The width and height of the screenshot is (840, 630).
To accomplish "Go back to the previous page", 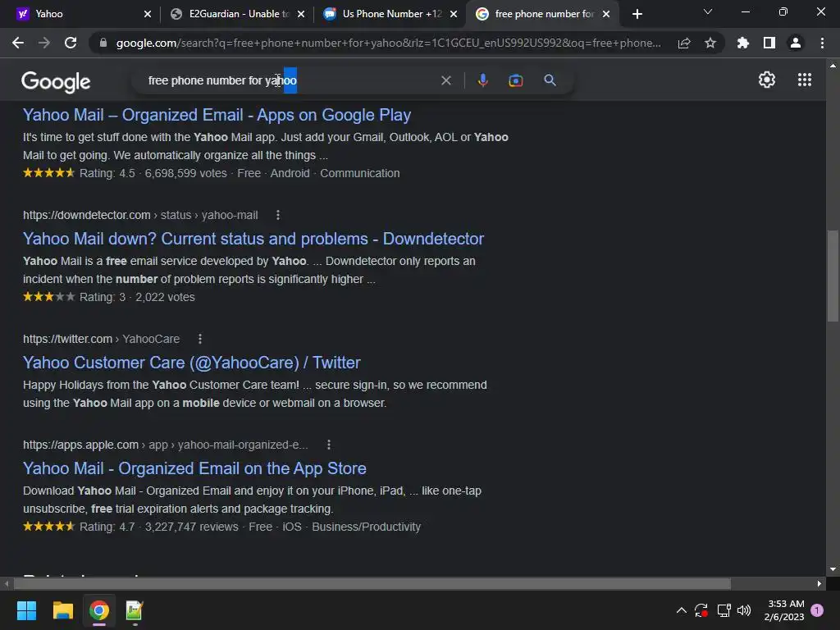I will point(18,43).
